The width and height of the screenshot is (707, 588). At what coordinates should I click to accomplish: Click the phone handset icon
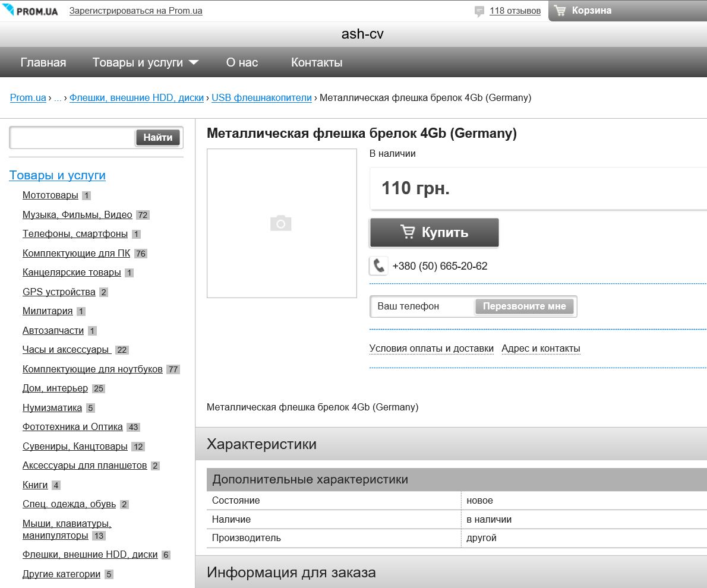pyautogui.click(x=378, y=265)
